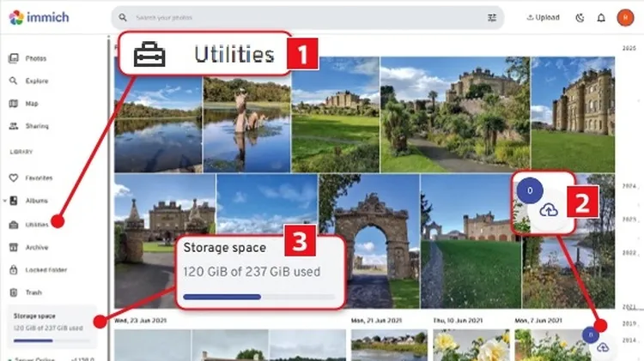Open the user account avatar
The image size is (644, 361).
[x=625, y=18]
